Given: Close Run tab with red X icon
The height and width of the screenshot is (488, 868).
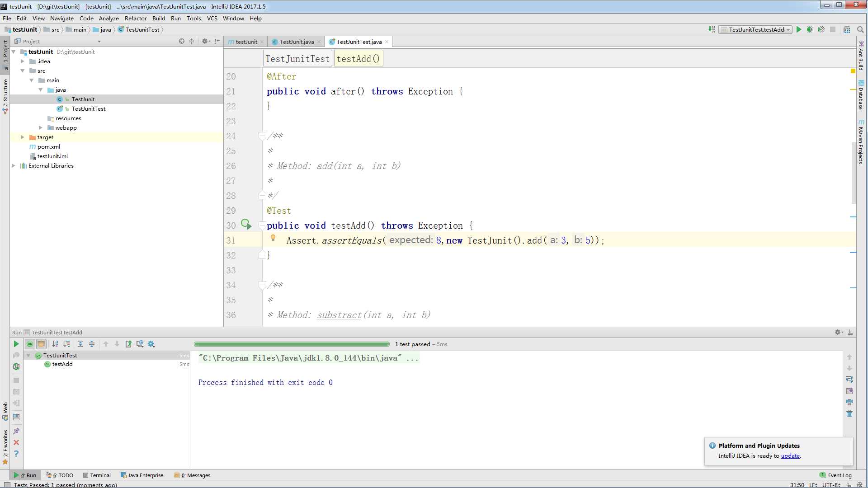Looking at the screenshot, I should pyautogui.click(x=16, y=442).
